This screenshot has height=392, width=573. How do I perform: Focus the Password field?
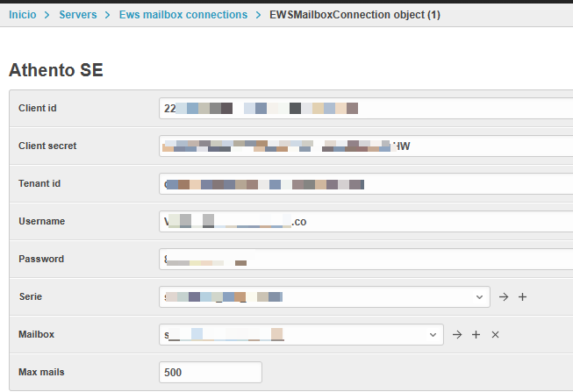coord(366,260)
